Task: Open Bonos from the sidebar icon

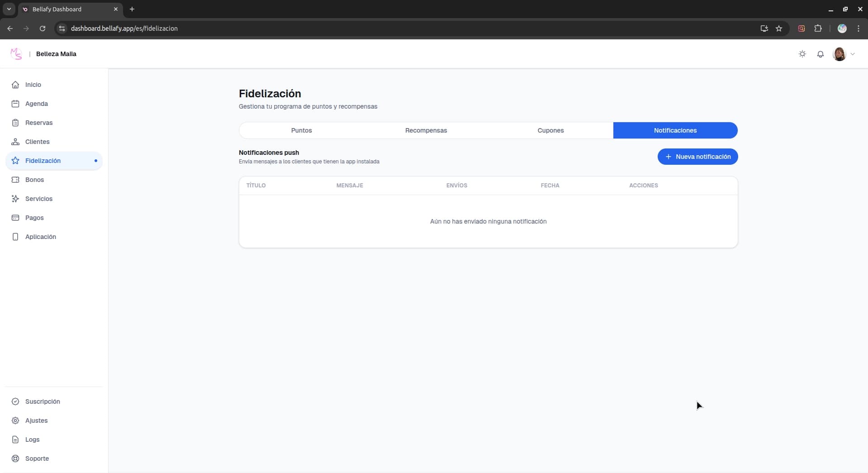Action: pos(15,180)
